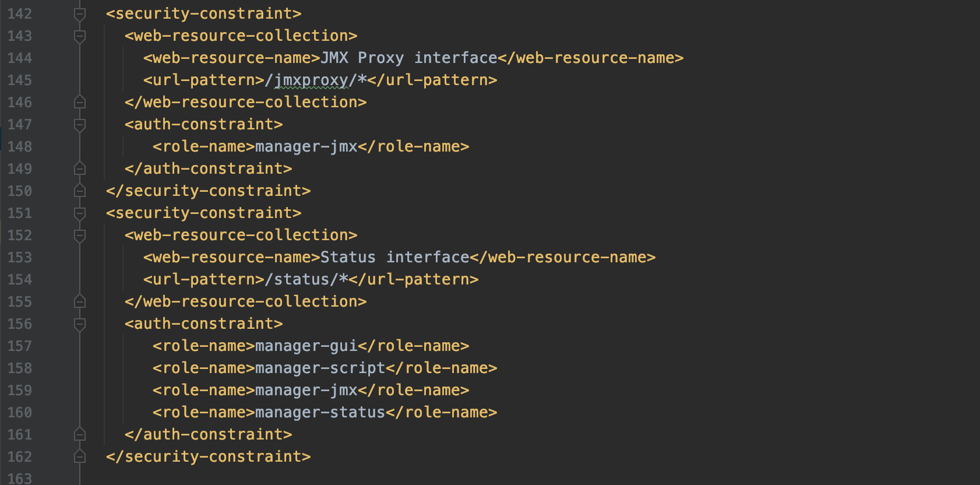The width and height of the screenshot is (980, 485).
Task: Click closing security-constraint tag on line 150
Action: click(x=209, y=191)
